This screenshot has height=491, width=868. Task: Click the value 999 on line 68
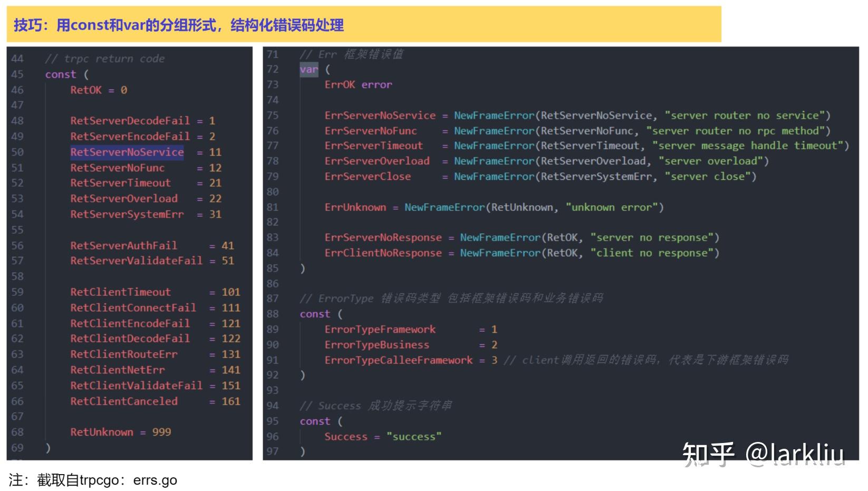[161, 432]
